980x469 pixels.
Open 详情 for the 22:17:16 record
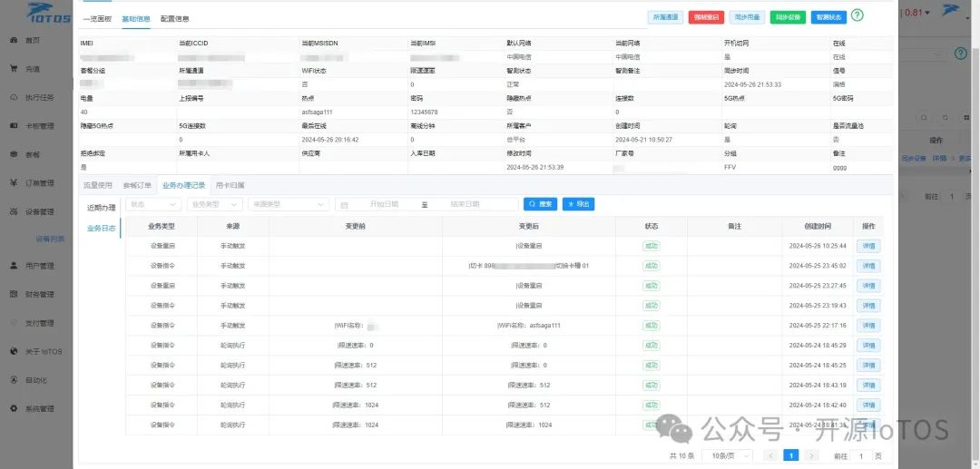pos(868,326)
